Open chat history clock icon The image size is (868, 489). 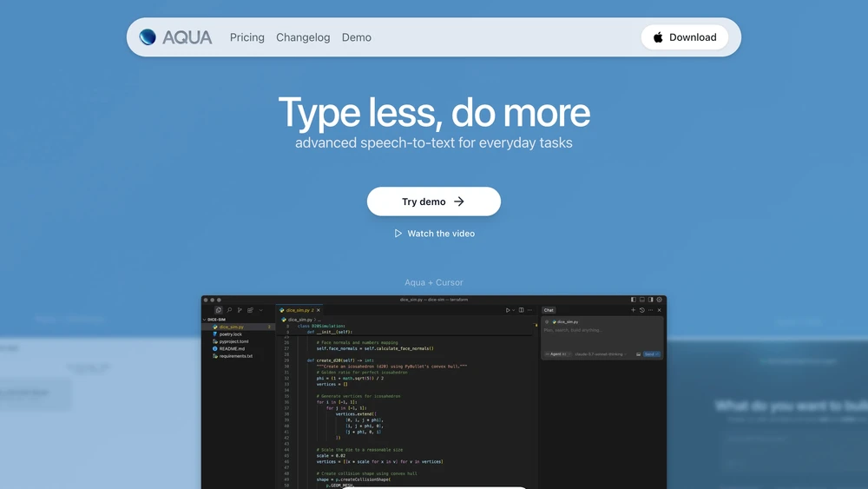coord(642,310)
